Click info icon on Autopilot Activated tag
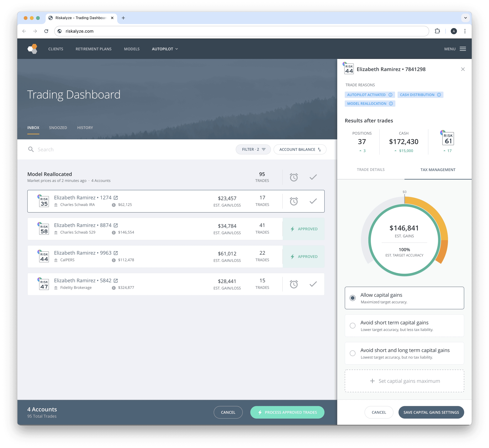The width and height of the screenshot is (489, 448). point(390,95)
